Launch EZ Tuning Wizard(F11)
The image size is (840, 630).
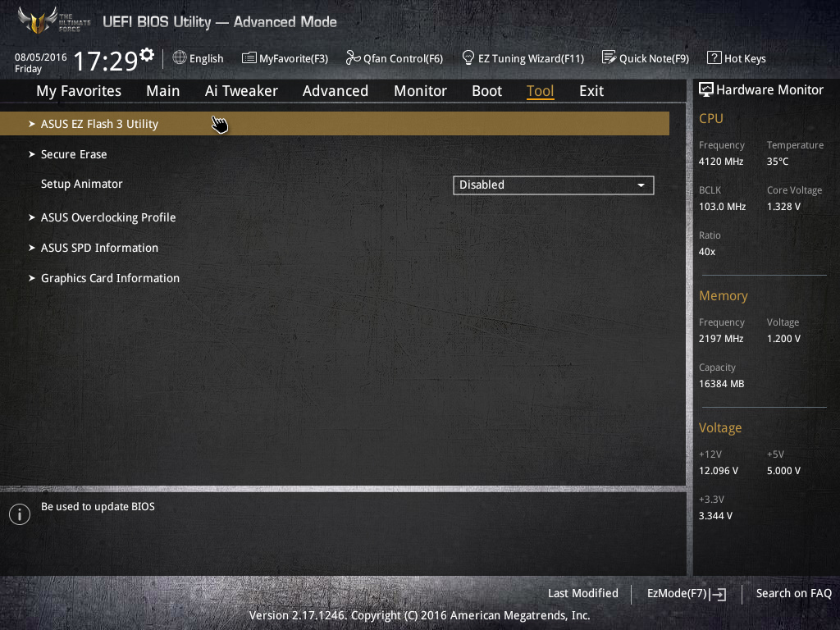tap(523, 58)
